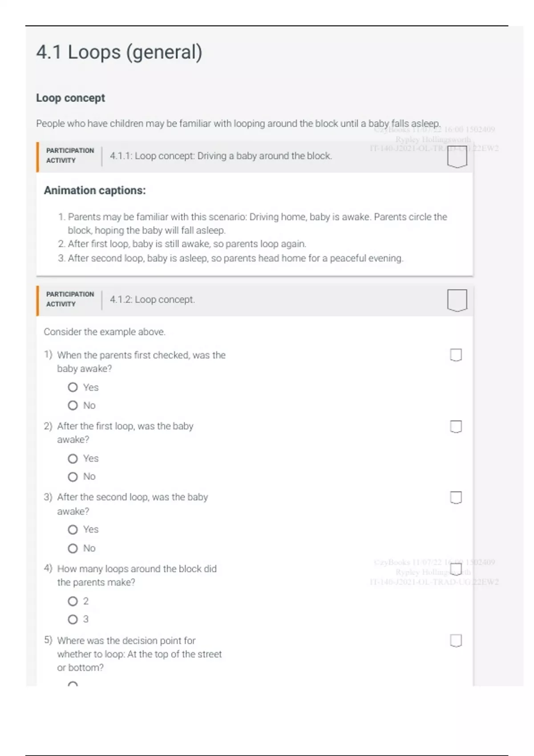Click question 5 completion marker icon
534x756 pixels.
pyautogui.click(x=456, y=640)
